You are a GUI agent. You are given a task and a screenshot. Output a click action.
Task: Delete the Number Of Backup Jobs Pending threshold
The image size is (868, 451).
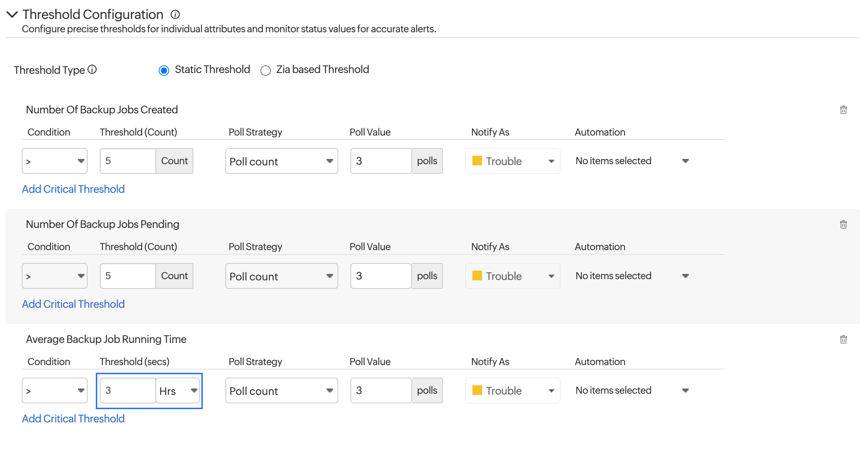coord(843,224)
